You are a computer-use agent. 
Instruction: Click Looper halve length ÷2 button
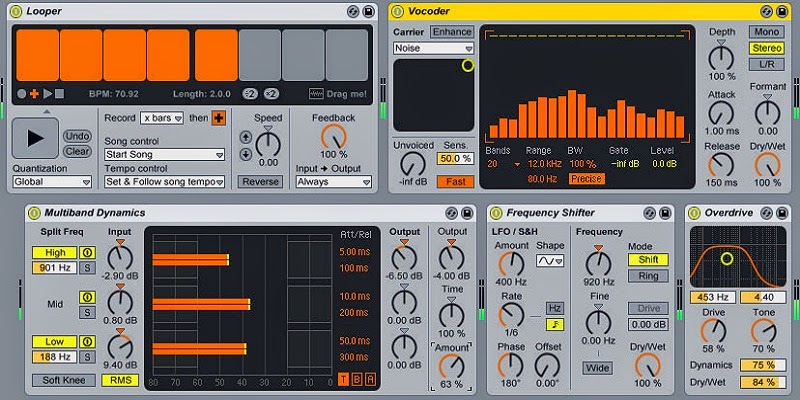[250, 94]
